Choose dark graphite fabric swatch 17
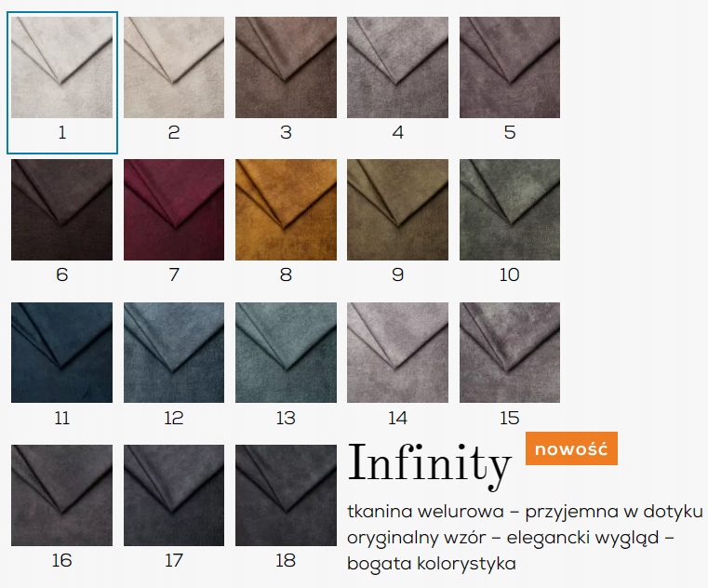 (x=174, y=495)
